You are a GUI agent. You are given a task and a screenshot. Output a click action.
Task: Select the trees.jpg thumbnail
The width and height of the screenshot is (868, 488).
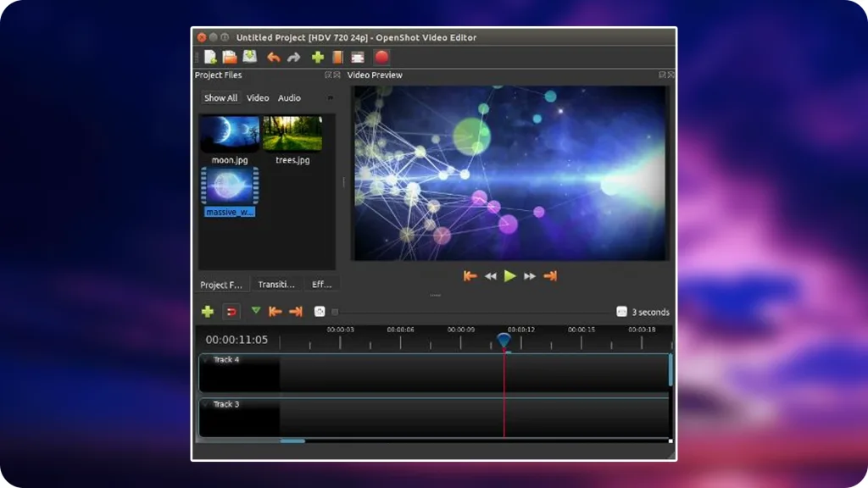click(292, 134)
